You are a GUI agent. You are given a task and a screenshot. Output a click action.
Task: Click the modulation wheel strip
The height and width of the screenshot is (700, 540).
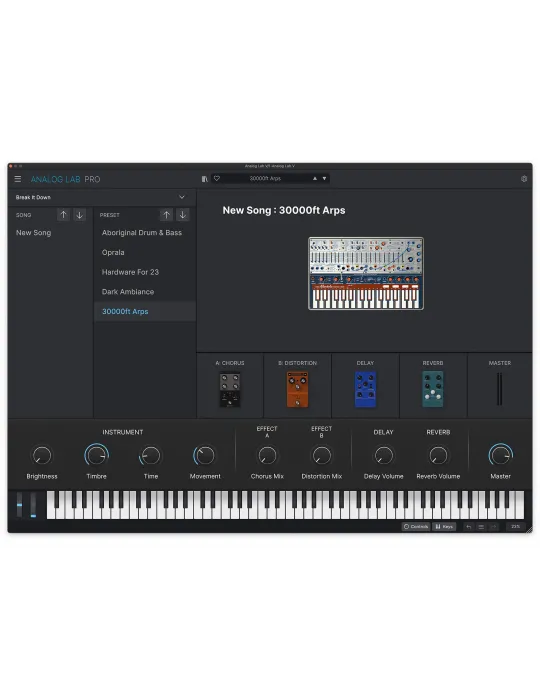(33, 505)
